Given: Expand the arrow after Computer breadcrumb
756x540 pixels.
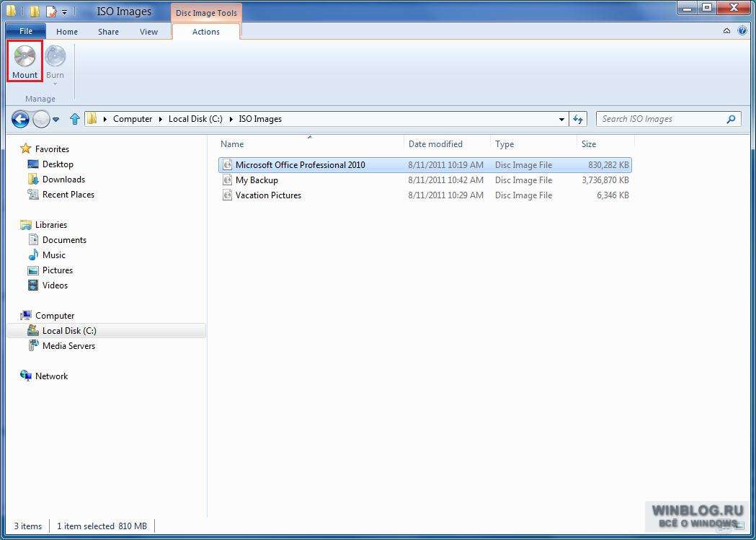Looking at the screenshot, I should (x=161, y=119).
